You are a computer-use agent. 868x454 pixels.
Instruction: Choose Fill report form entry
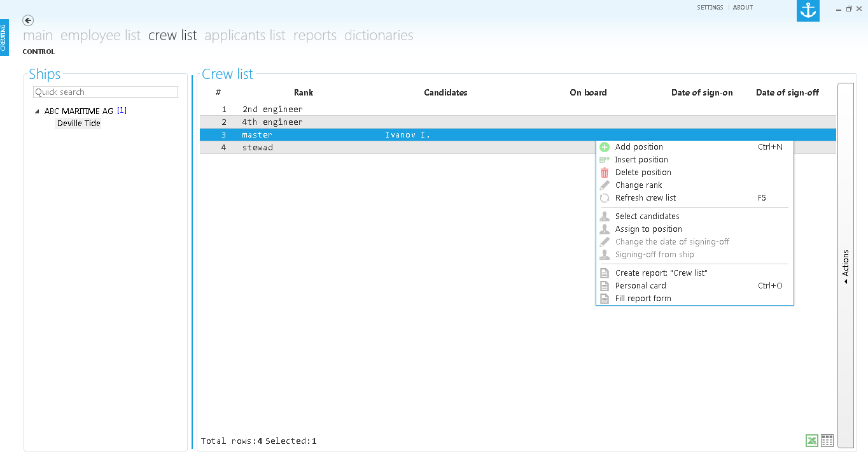coord(695,299)
